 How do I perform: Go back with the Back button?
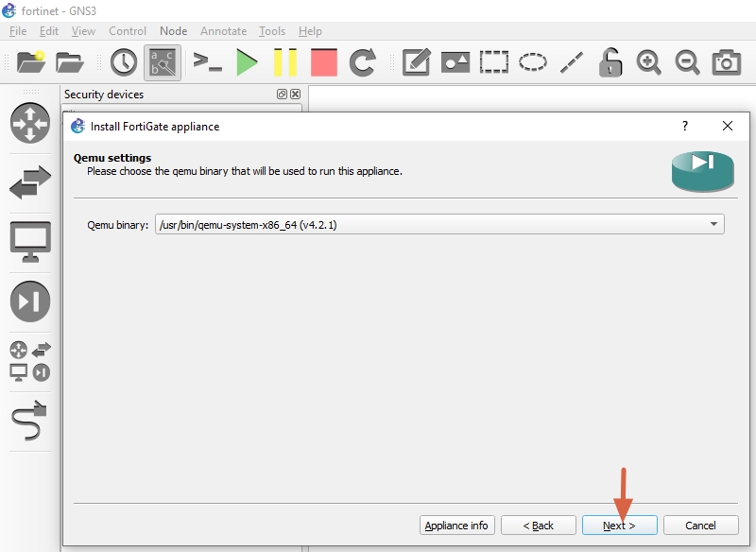tap(538, 525)
